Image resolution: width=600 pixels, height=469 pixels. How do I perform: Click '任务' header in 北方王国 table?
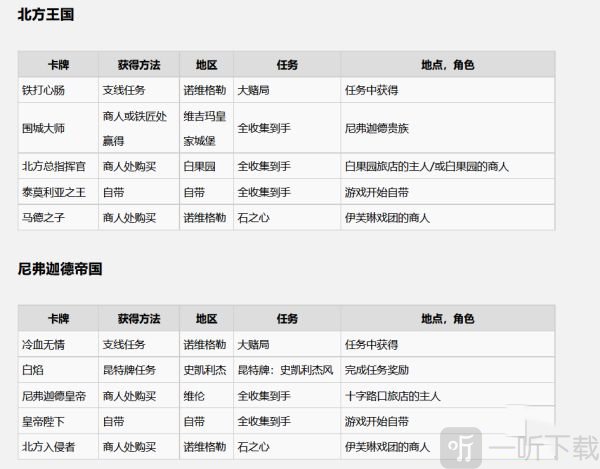[287, 65]
